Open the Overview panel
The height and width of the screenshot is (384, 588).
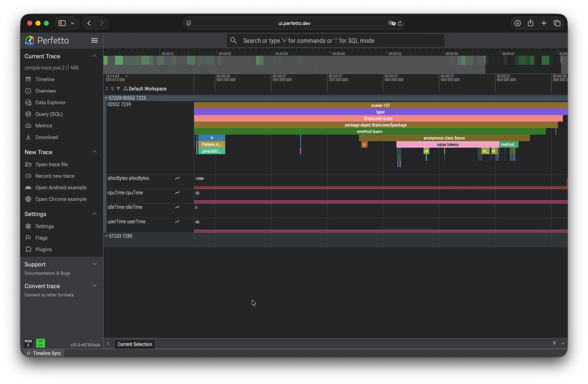(x=45, y=91)
